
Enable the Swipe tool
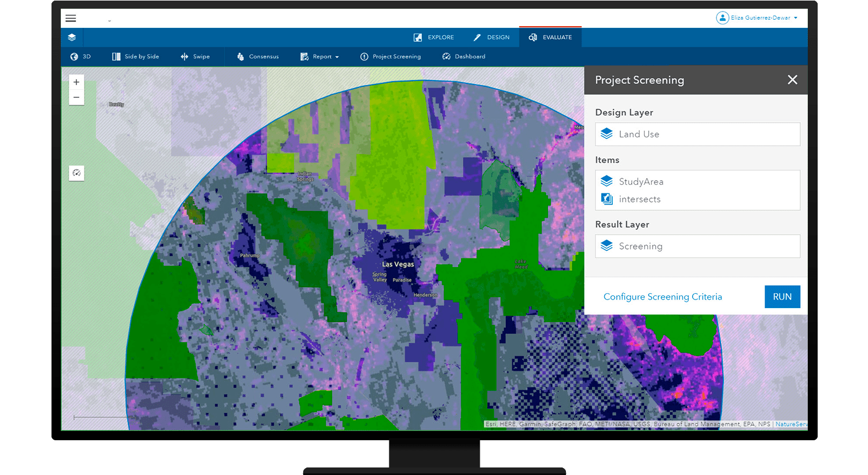coord(195,57)
